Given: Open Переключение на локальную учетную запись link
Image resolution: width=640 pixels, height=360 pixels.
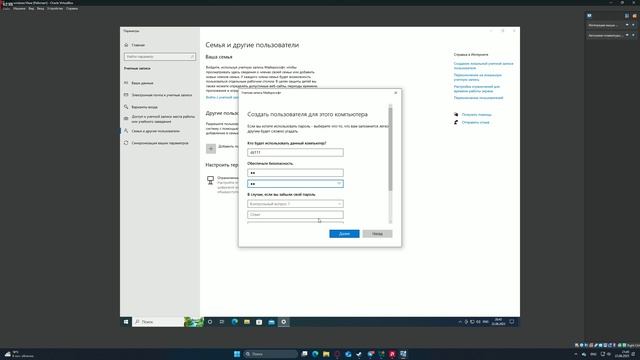Looking at the screenshot, I should tap(478, 77).
